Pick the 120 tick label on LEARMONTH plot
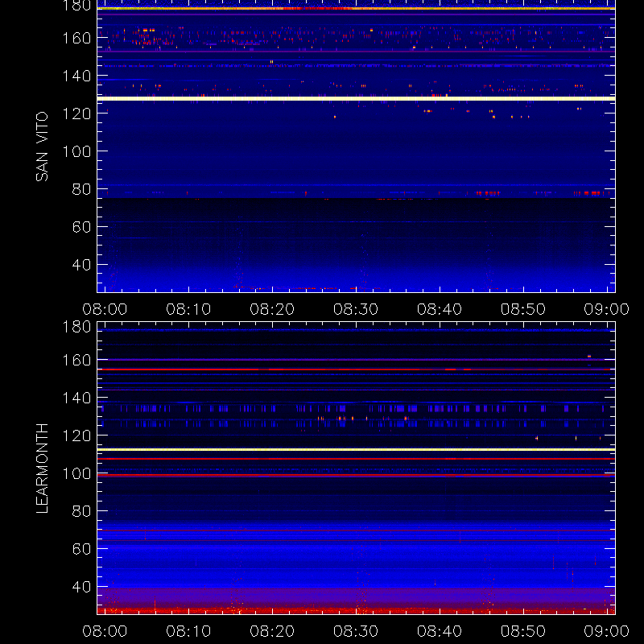The height and width of the screenshot is (644, 644). coord(76,436)
